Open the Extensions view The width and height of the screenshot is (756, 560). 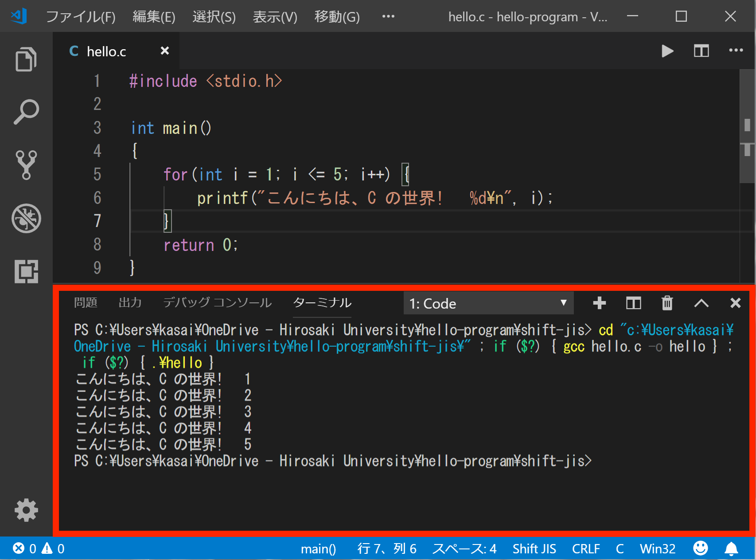point(25,272)
